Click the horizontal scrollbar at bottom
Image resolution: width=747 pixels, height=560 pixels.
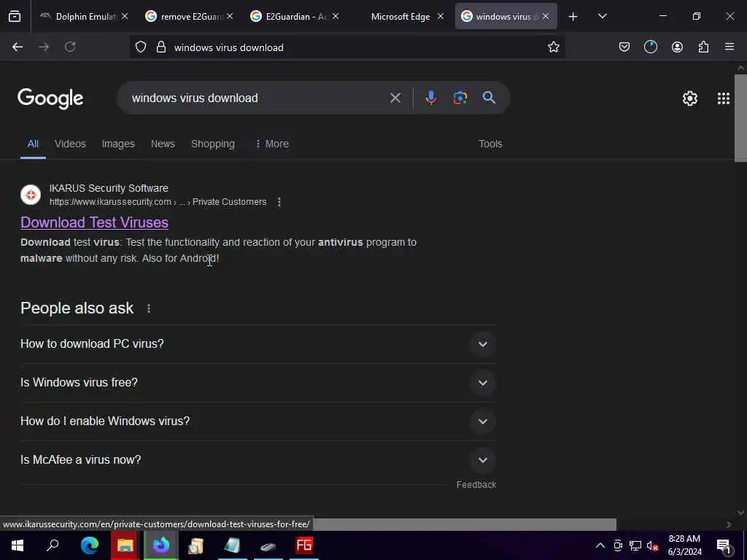(465, 524)
